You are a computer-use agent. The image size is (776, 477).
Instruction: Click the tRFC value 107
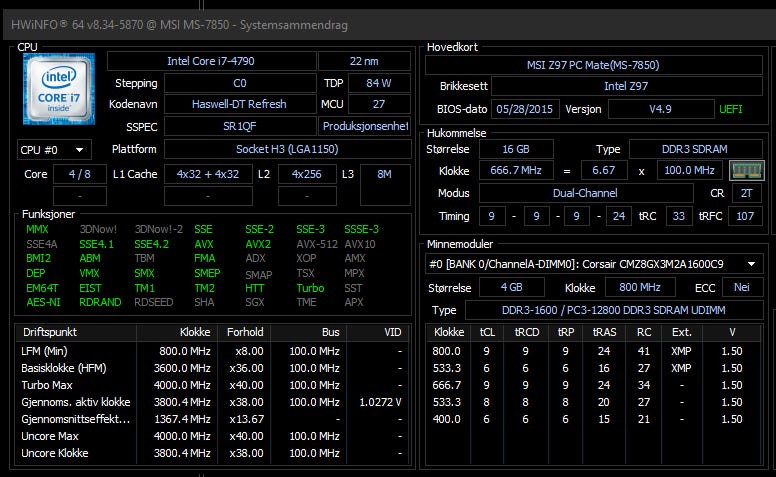coord(745,216)
